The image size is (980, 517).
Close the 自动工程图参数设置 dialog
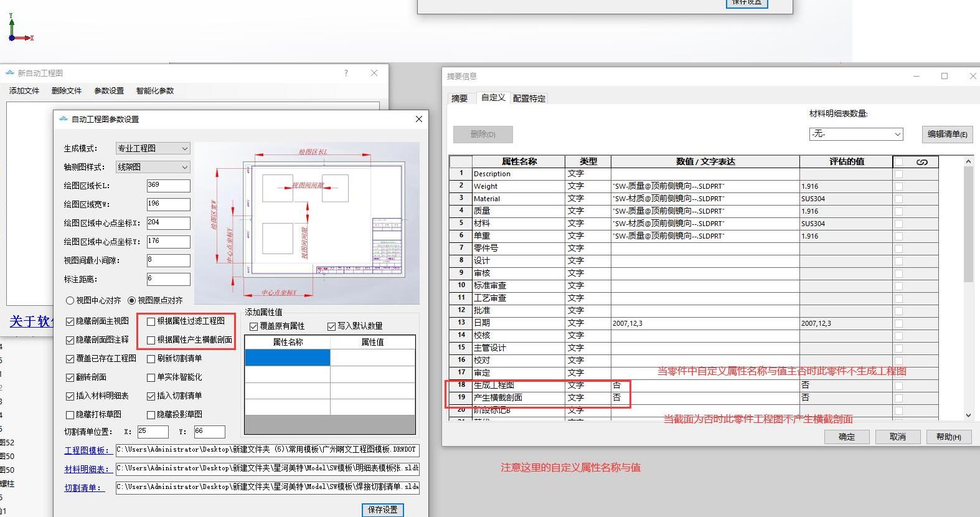pos(418,119)
